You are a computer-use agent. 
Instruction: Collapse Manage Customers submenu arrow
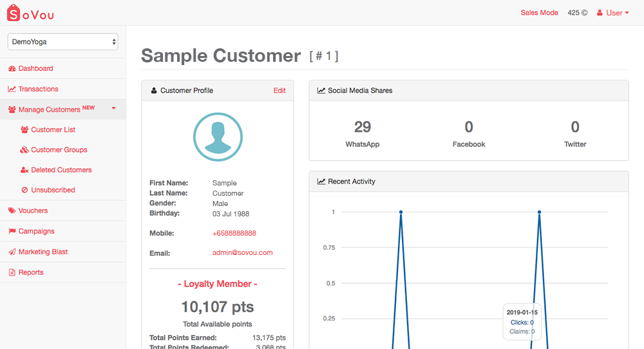click(x=114, y=108)
